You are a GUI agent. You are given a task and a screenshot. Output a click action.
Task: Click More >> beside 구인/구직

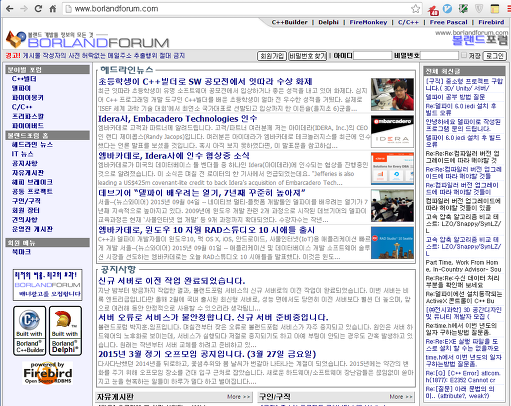(401, 397)
